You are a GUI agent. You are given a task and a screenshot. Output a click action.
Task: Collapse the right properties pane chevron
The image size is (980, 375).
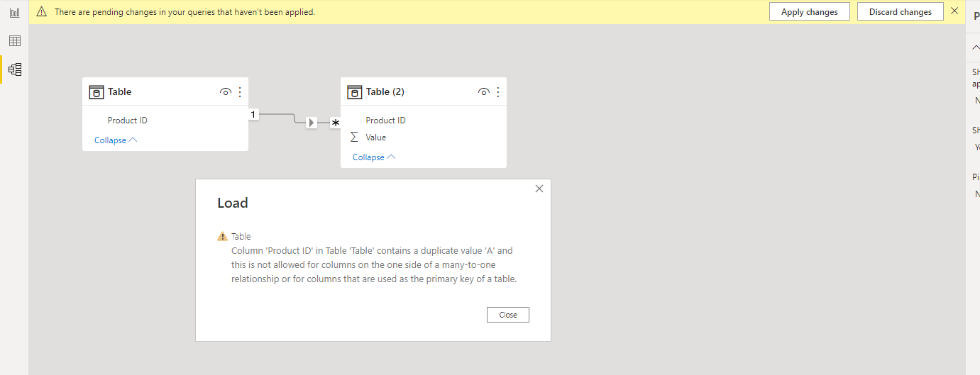pos(976,46)
